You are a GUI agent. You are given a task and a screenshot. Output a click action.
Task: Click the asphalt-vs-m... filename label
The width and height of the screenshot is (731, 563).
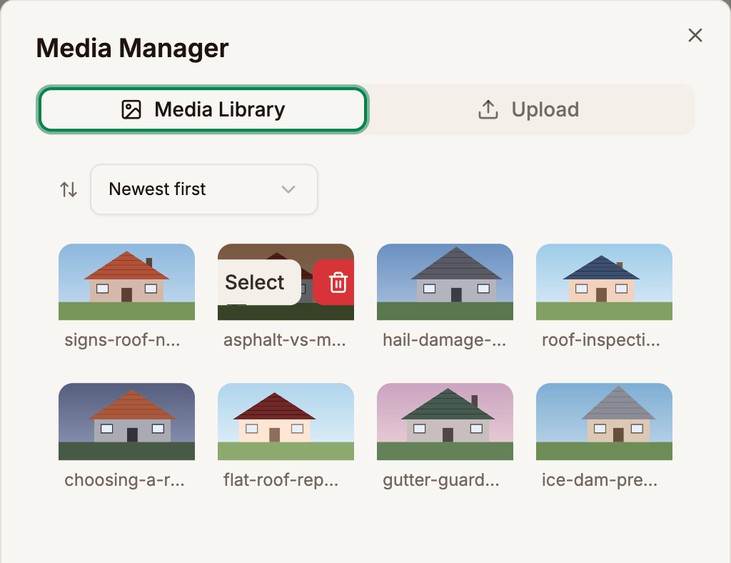click(284, 340)
